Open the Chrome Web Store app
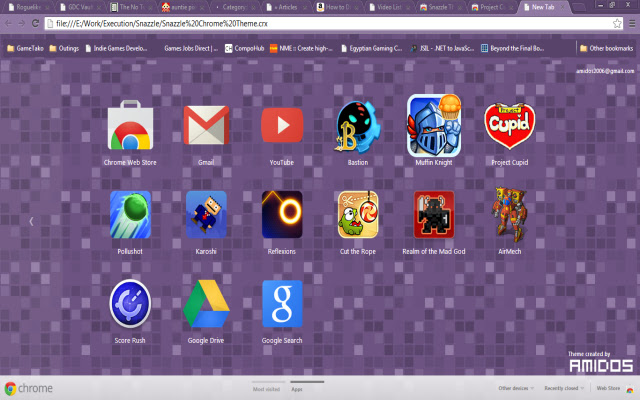Image resolution: width=640 pixels, height=400 pixels. coord(130,126)
